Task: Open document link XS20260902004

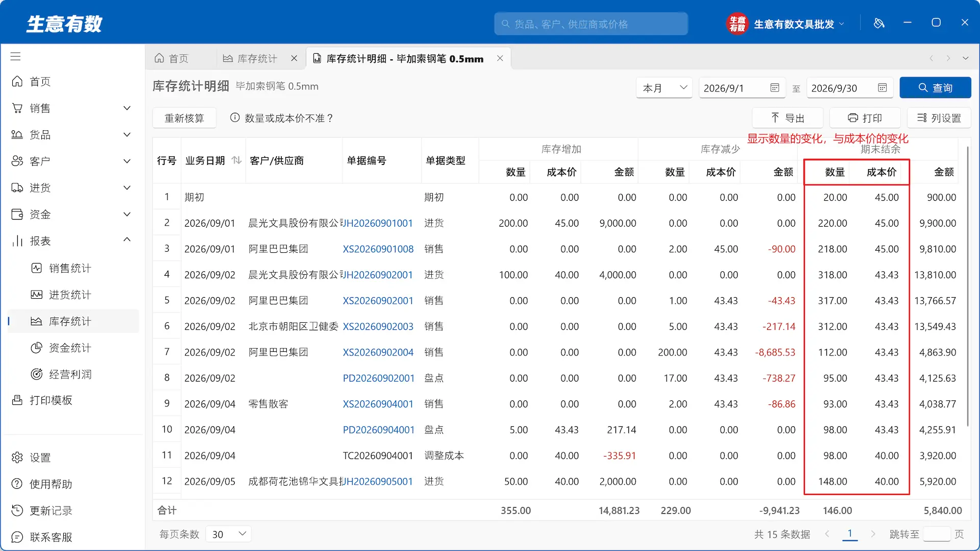Action: [378, 352]
